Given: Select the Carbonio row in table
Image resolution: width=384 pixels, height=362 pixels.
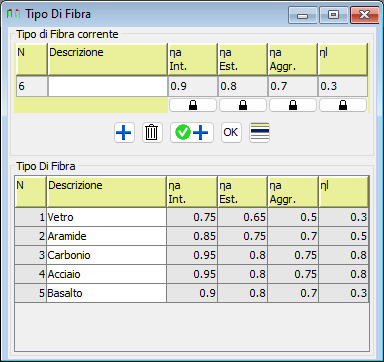Looking at the screenshot, I should point(192,255).
